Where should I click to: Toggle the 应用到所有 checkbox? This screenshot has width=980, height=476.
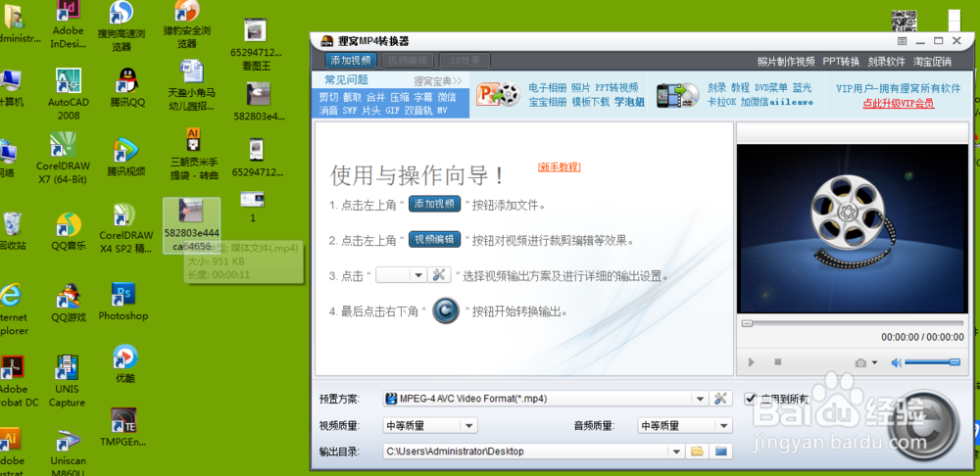pyautogui.click(x=751, y=398)
